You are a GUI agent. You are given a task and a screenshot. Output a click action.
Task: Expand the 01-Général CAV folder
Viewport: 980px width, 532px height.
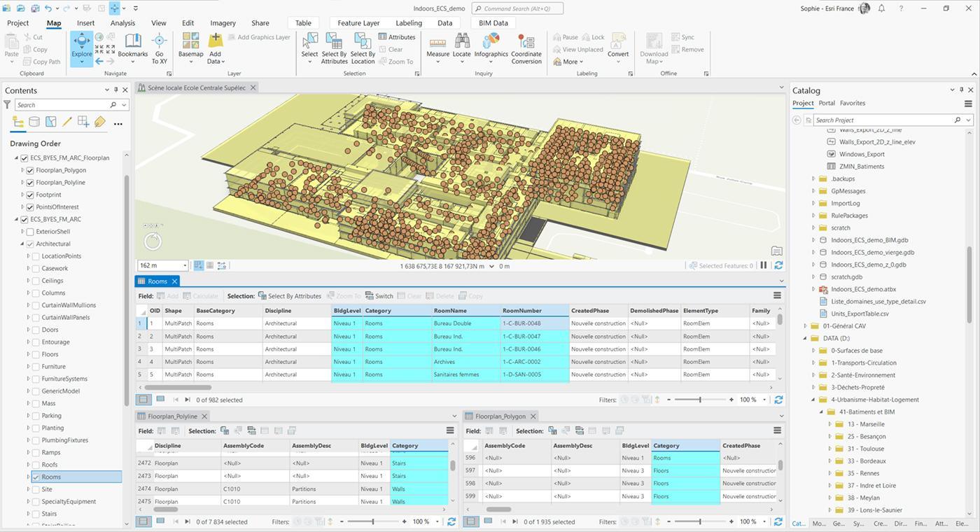point(805,326)
